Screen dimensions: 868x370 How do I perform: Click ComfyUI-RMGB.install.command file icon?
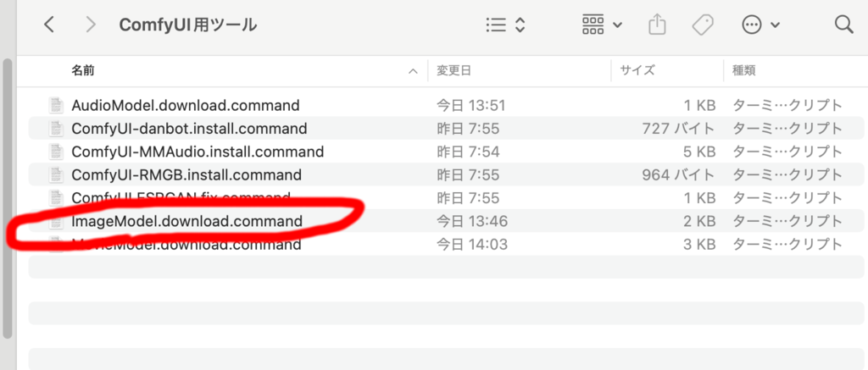click(x=56, y=175)
